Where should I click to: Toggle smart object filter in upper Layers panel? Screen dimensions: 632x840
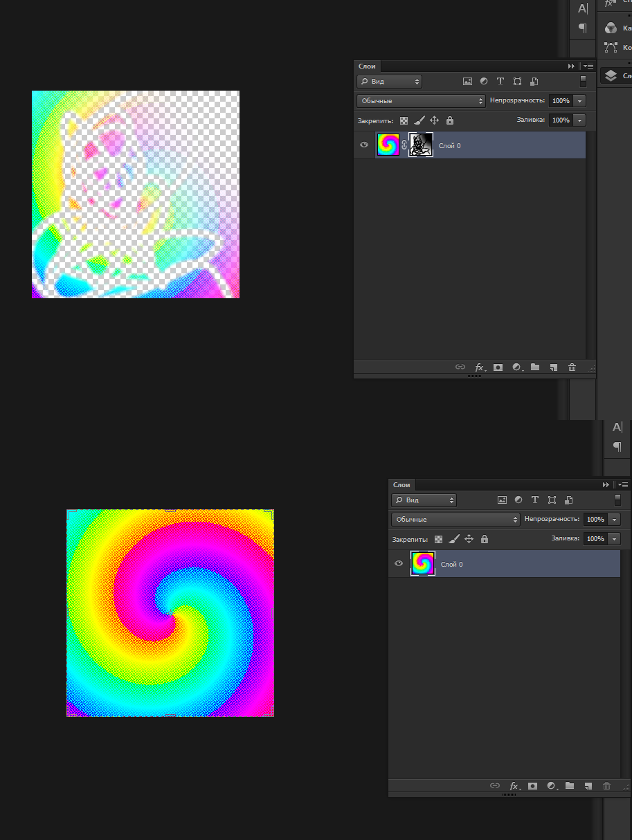pos(534,82)
